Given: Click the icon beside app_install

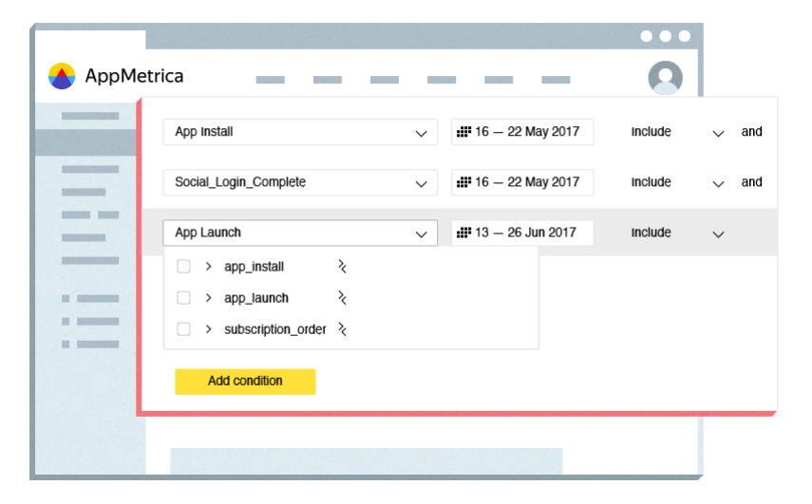Looking at the screenshot, I should [x=342, y=267].
